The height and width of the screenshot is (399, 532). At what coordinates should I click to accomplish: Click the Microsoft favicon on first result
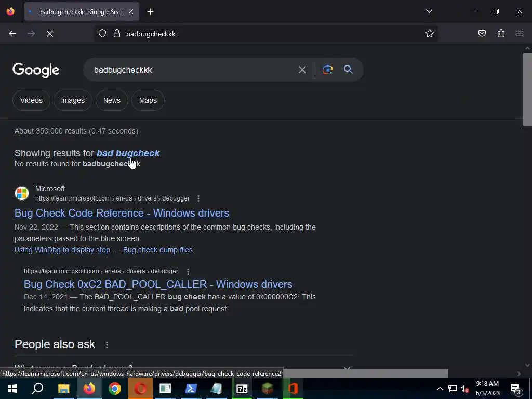[22, 193]
